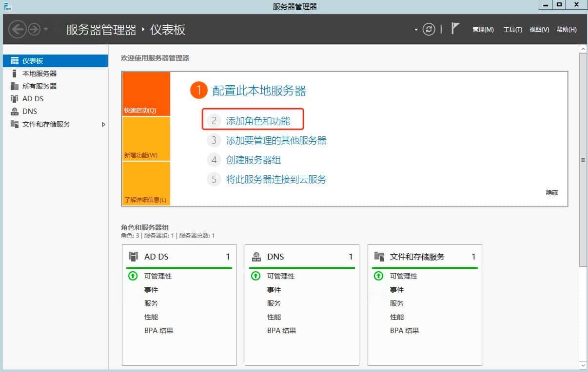Open BPA 结果 in 文件和存储服务 tile

click(x=404, y=331)
